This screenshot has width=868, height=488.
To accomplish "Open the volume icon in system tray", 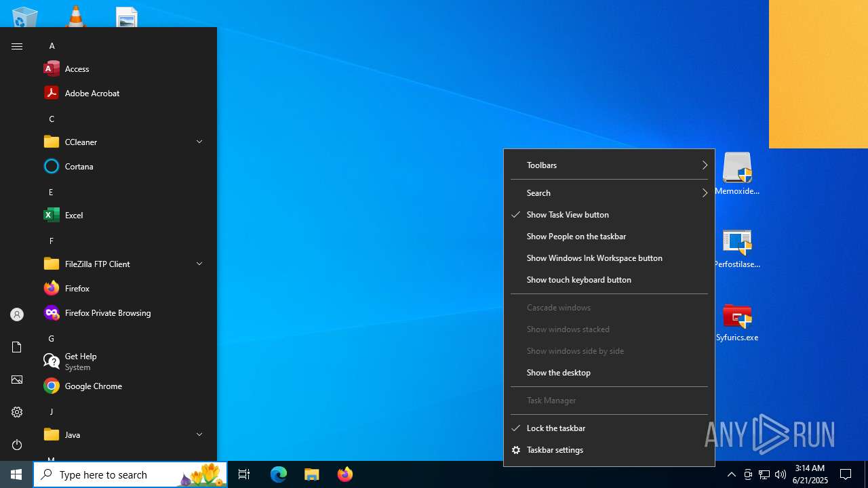I will click(x=780, y=474).
